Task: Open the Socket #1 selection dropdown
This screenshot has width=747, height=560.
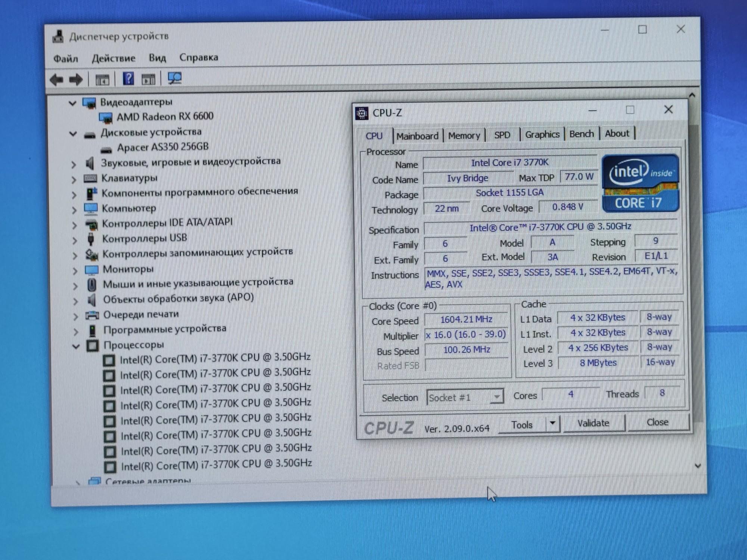Action: click(x=496, y=396)
